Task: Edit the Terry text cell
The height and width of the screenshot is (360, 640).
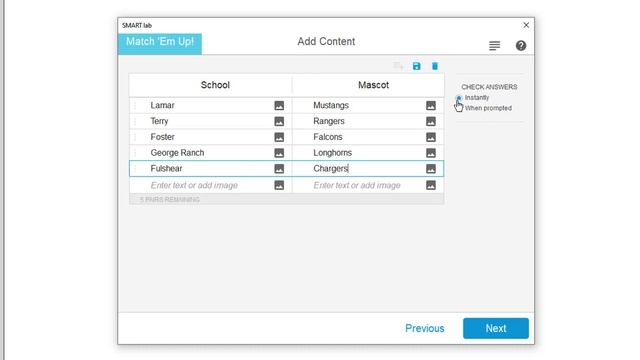Action: 159,121
